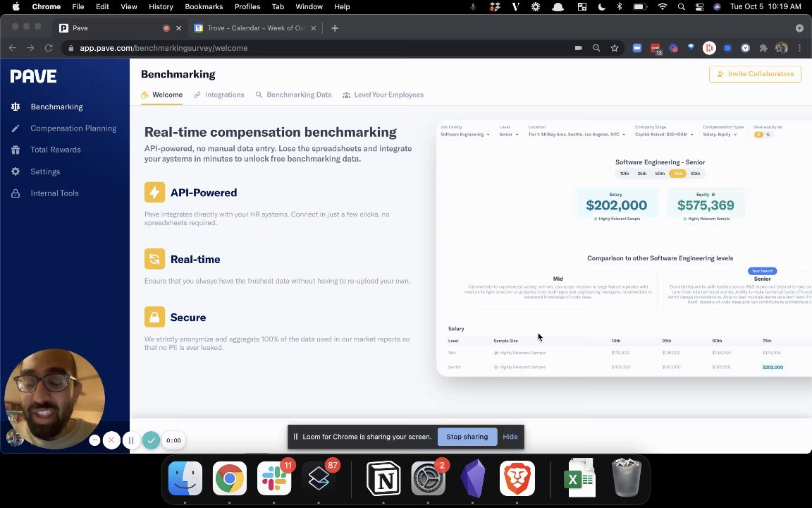Open the Company Stage dropdown
Image resolution: width=812 pixels, height=508 pixels.
tap(664, 134)
